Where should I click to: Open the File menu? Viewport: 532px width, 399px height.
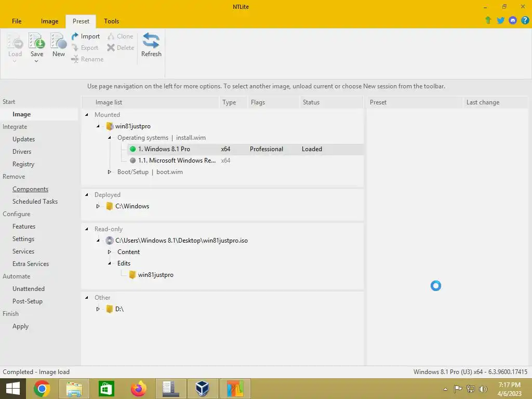[x=17, y=21]
